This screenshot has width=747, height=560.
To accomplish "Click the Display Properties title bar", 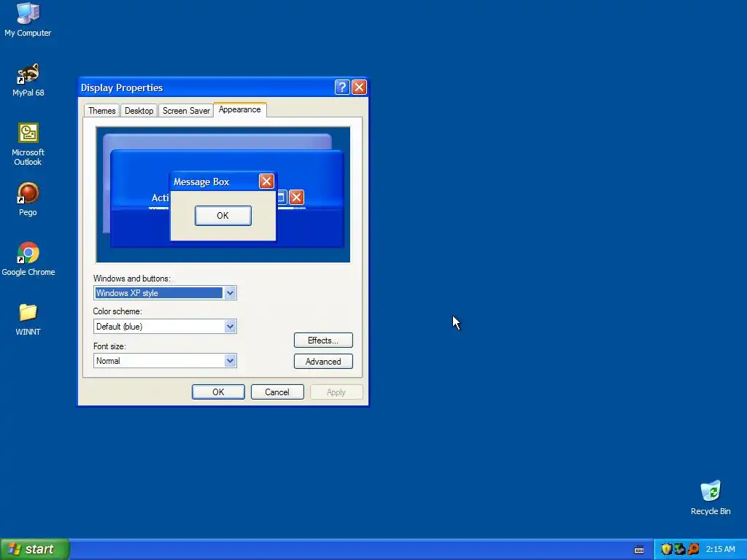I will (x=206, y=87).
